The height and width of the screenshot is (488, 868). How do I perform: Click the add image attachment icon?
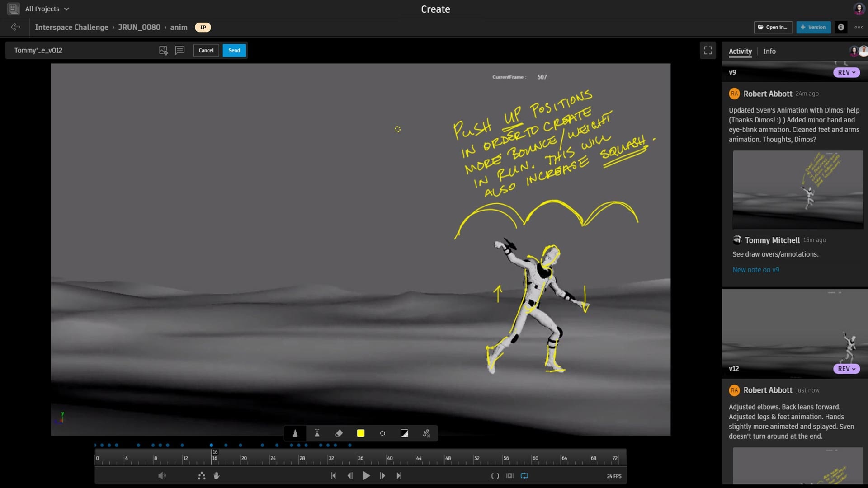tap(163, 51)
